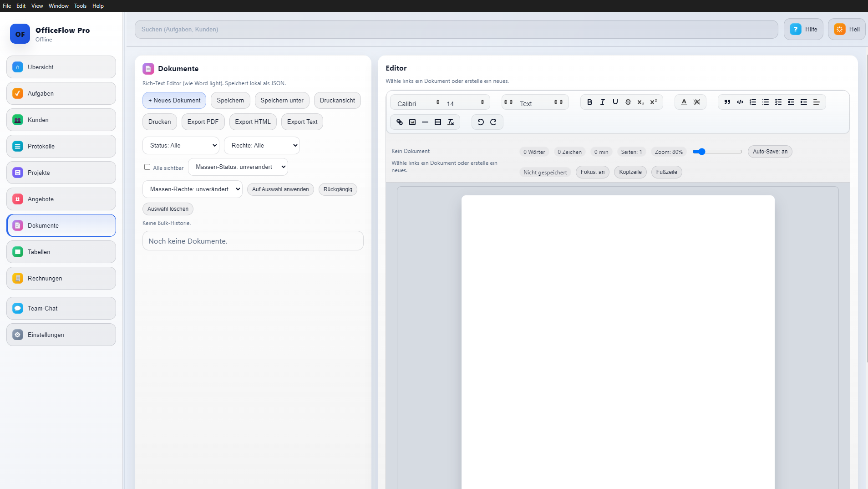Clear text formatting
Viewport: 868px width, 489px height.
(x=450, y=122)
